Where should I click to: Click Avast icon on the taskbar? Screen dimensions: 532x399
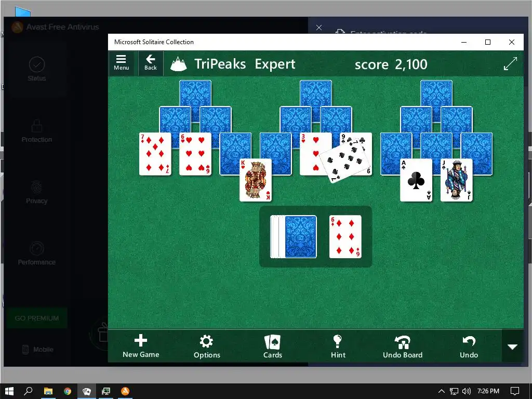tap(125, 391)
